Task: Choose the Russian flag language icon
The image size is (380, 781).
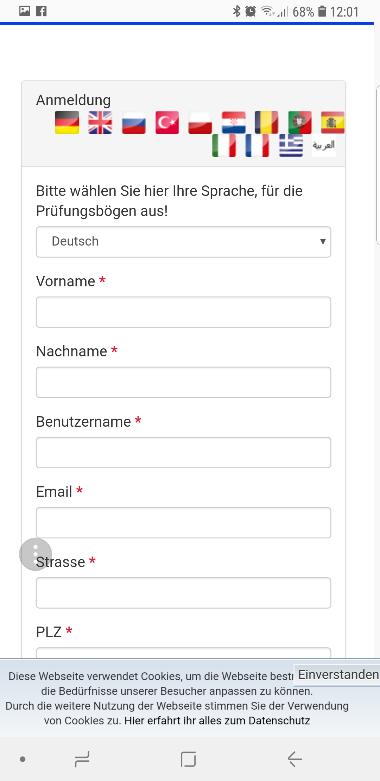Action: (133, 123)
